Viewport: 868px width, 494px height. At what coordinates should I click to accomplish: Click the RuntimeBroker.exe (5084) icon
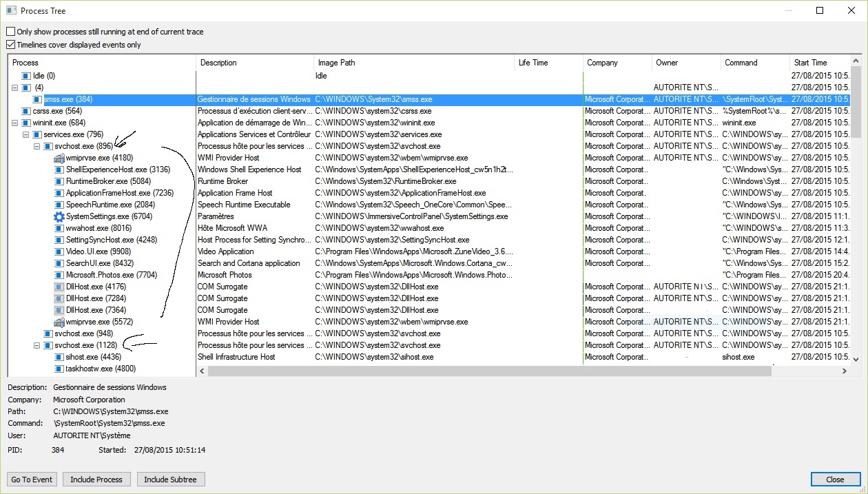[x=59, y=181]
